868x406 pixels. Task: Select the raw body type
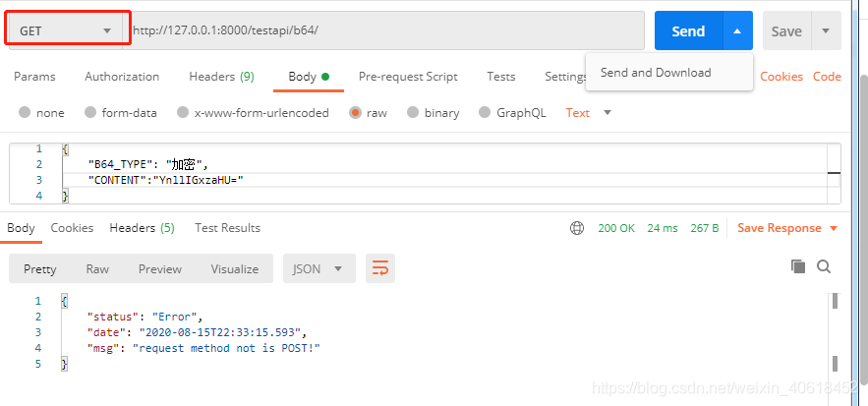pyautogui.click(x=368, y=113)
